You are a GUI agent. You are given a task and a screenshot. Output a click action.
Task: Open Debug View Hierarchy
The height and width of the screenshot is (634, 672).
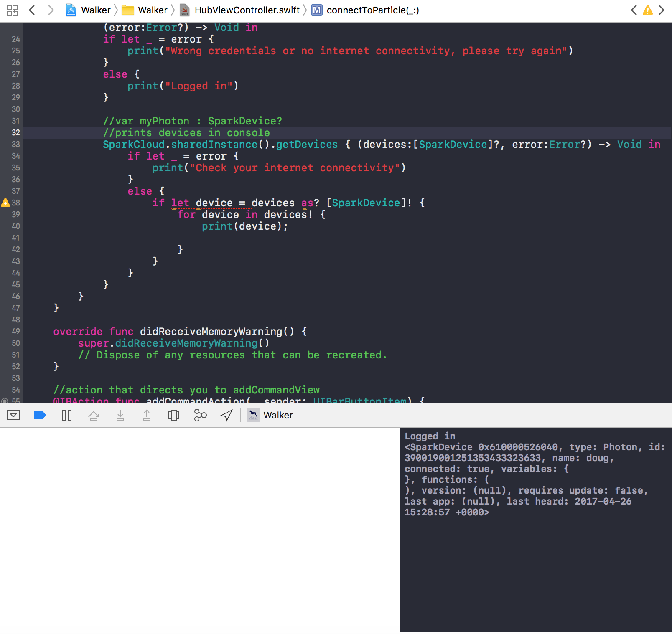coord(174,415)
